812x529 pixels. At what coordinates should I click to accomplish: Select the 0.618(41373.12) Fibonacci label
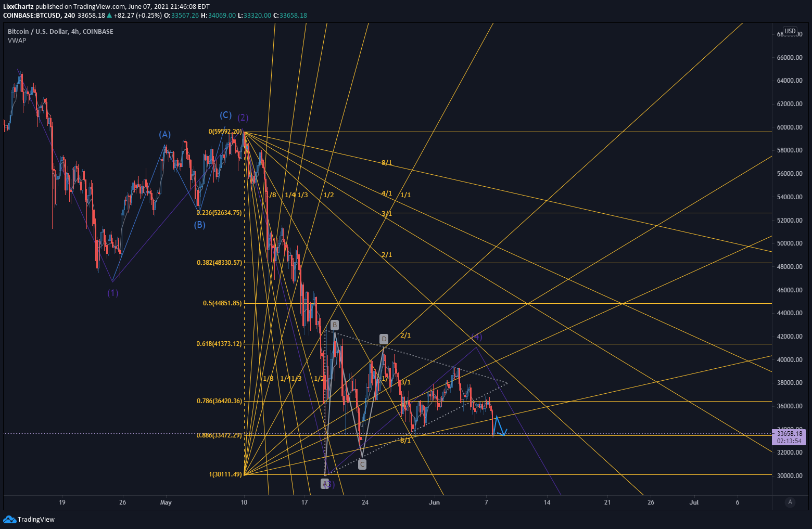(219, 344)
